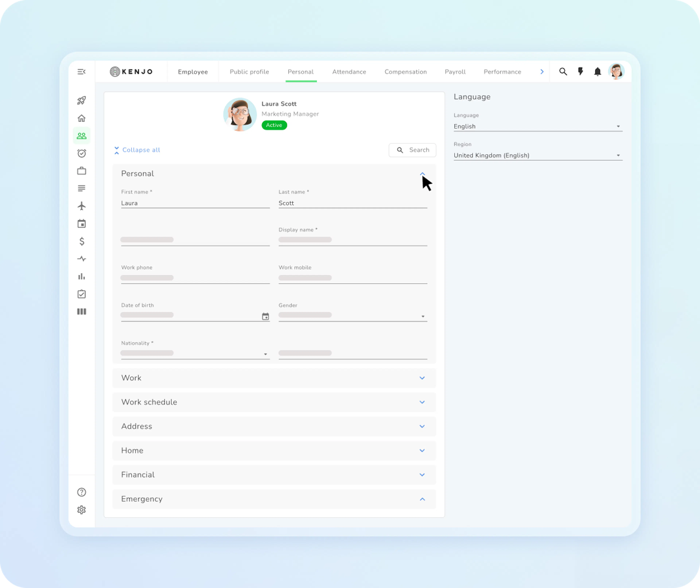The width and height of the screenshot is (700, 588).
Task: Open the rocket onboarding icon in sidebar
Action: click(x=82, y=100)
